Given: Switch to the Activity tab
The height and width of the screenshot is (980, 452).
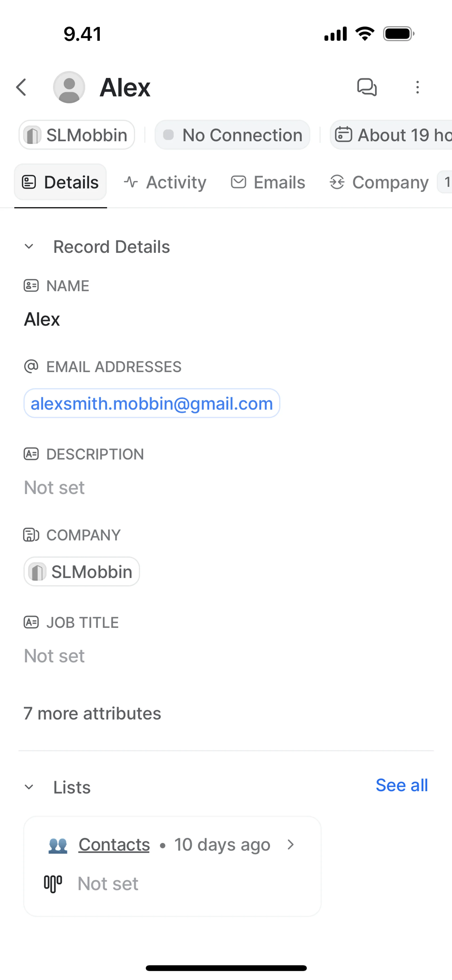Looking at the screenshot, I should 165,182.
